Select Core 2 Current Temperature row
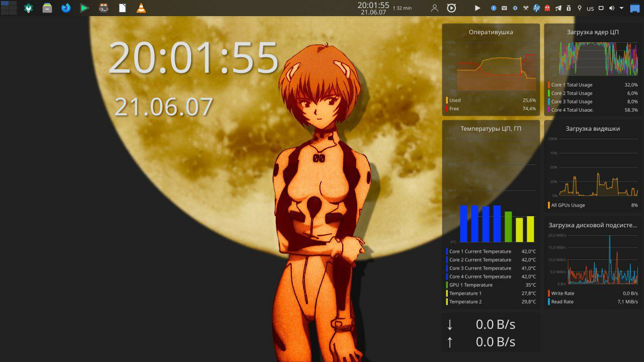Image resolution: width=644 pixels, height=362 pixels. 491,260
